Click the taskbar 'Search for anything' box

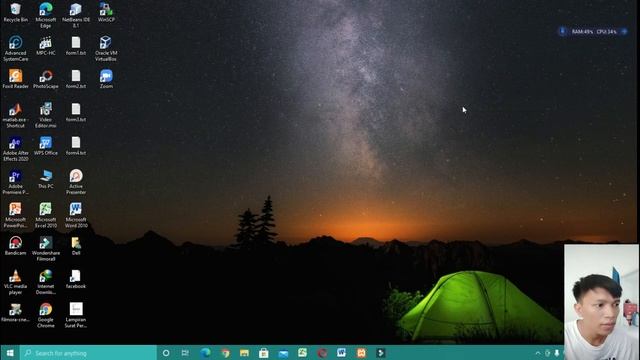[89, 353]
